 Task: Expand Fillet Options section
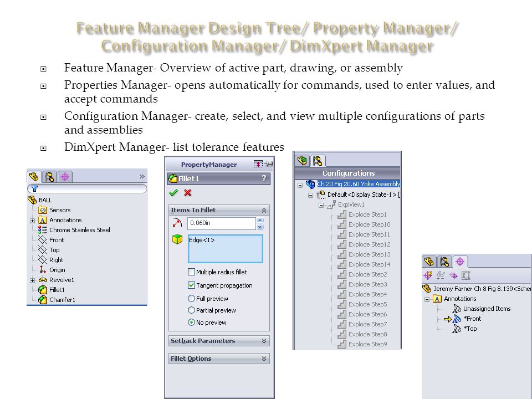(264, 359)
